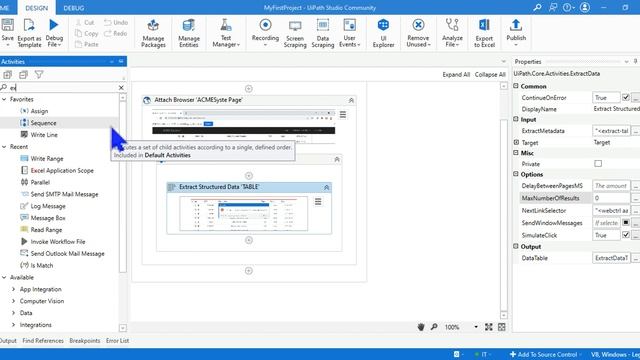
Task: Click fit to screen icon
Action: pyautogui.click(x=489, y=327)
